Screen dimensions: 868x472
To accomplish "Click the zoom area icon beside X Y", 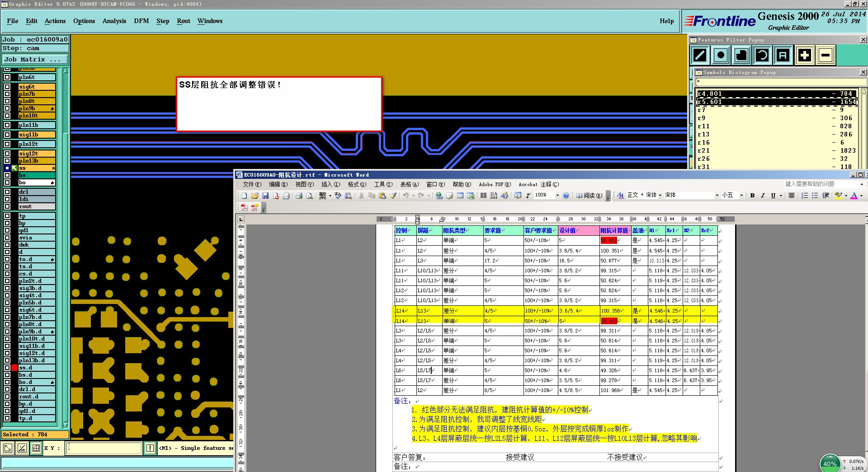I will pos(8,448).
